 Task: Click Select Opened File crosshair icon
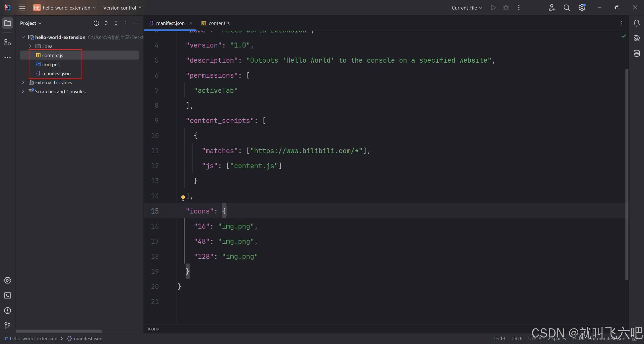pyautogui.click(x=96, y=23)
